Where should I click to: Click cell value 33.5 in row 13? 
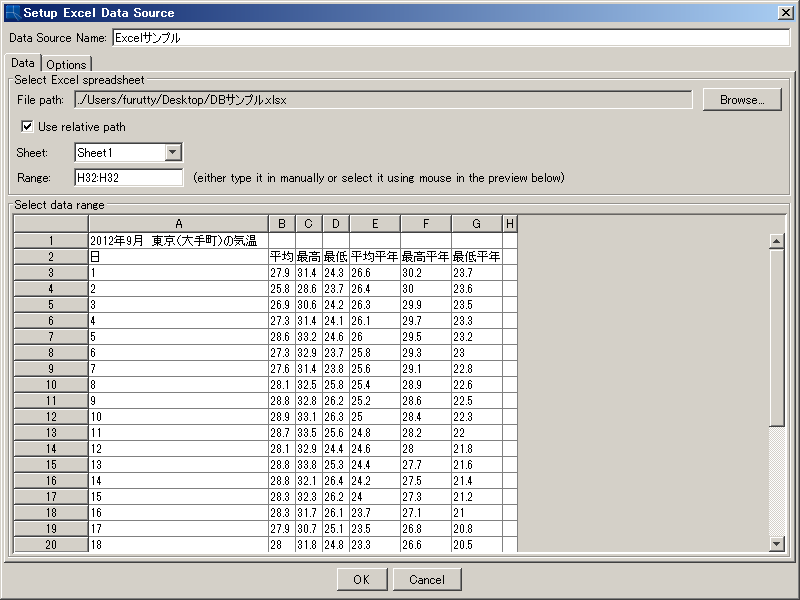pos(309,433)
